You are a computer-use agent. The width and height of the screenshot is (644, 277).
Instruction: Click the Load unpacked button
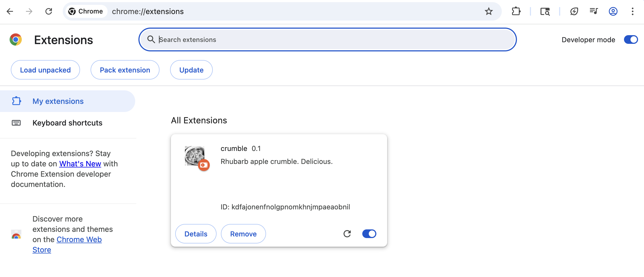45,70
